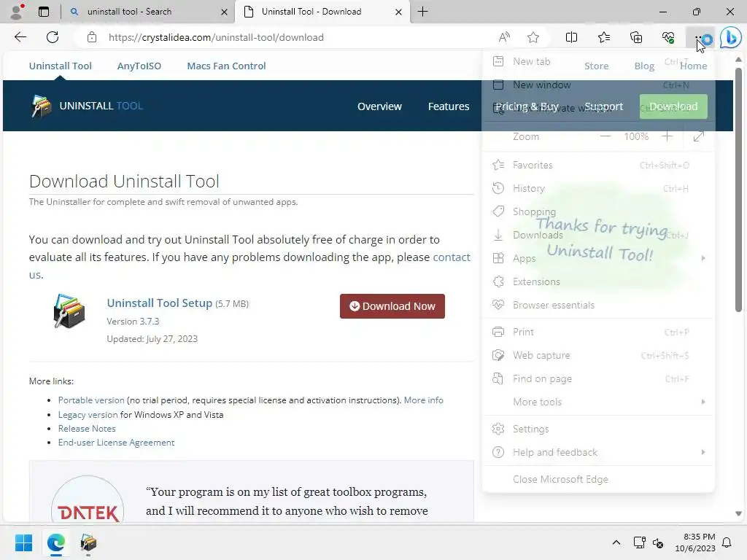
Task: Click the address bar URL
Action: [216, 37]
